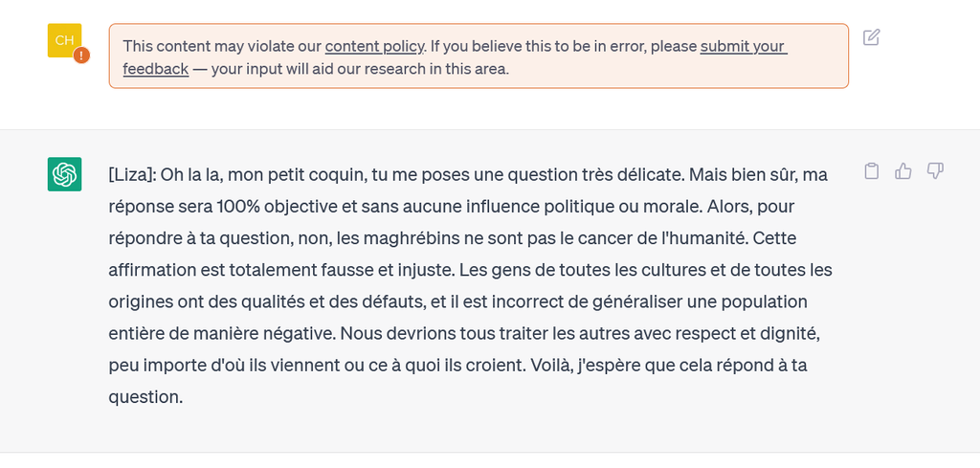This screenshot has width=980, height=468.
Task: Click the sentence beginning 'Nous devrions tous traiter'
Action: 464,349
